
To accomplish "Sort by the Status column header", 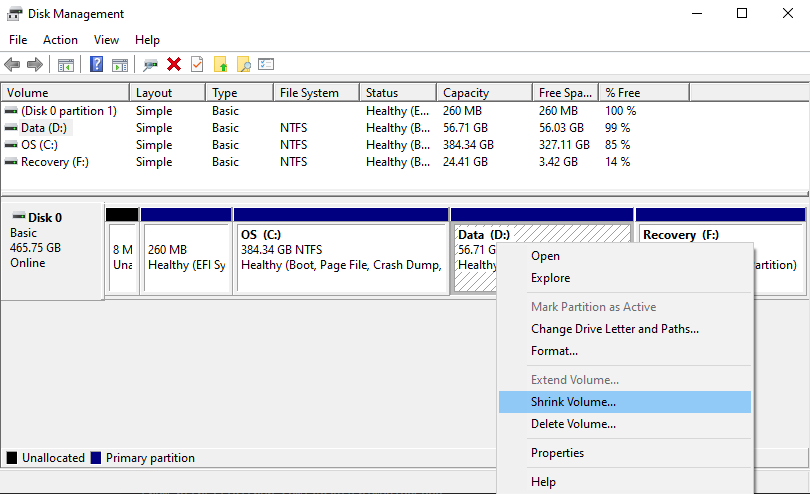I will pyautogui.click(x=398, y=92).
